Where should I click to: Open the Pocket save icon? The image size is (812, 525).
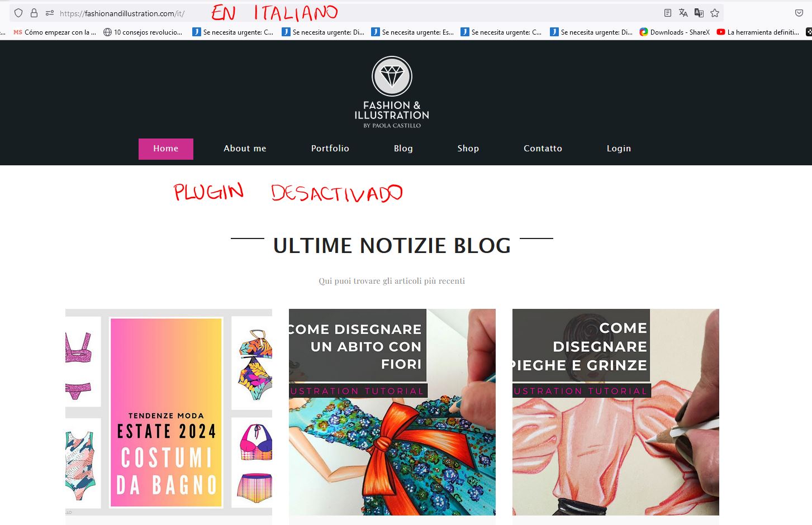[799, 13]
